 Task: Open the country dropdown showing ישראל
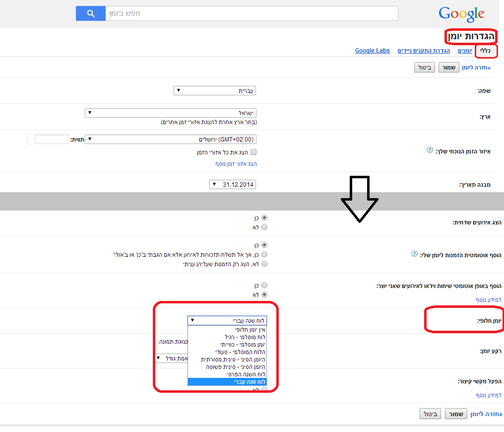(x=171, y=113)
